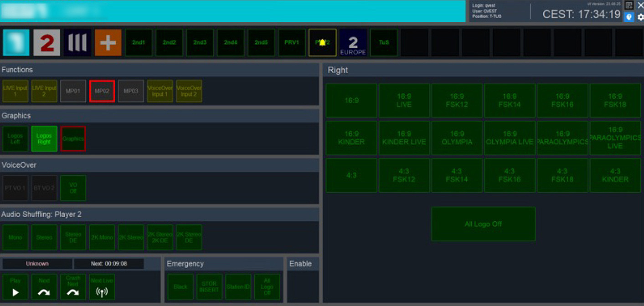Set audio shuffling to 2K Stereo
Viewport: 644px width, 306px height.
click(131, 237)
